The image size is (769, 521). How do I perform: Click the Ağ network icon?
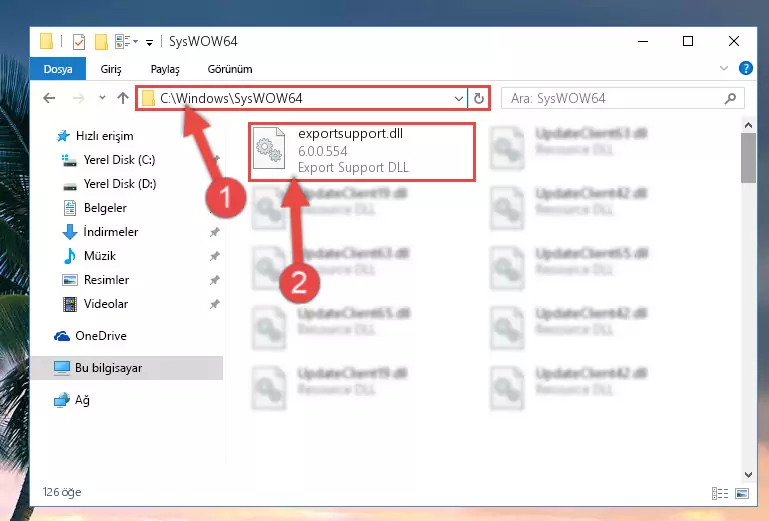click(x=62, y=400)
